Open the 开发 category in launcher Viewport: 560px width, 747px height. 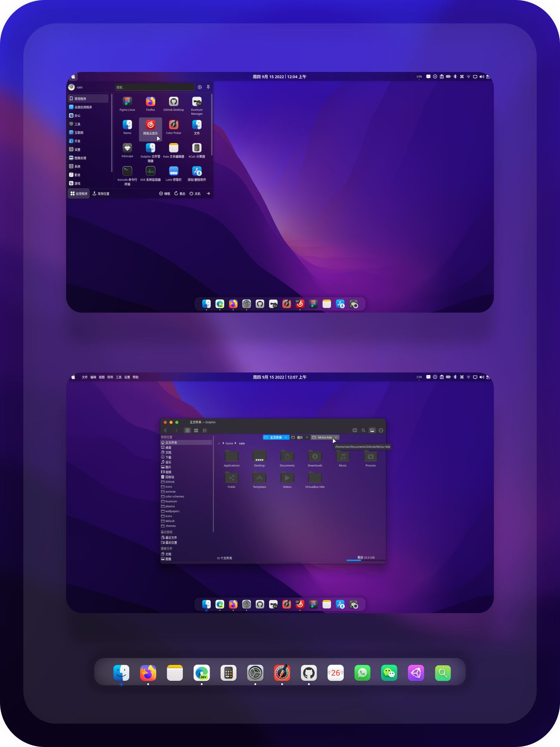88,141
